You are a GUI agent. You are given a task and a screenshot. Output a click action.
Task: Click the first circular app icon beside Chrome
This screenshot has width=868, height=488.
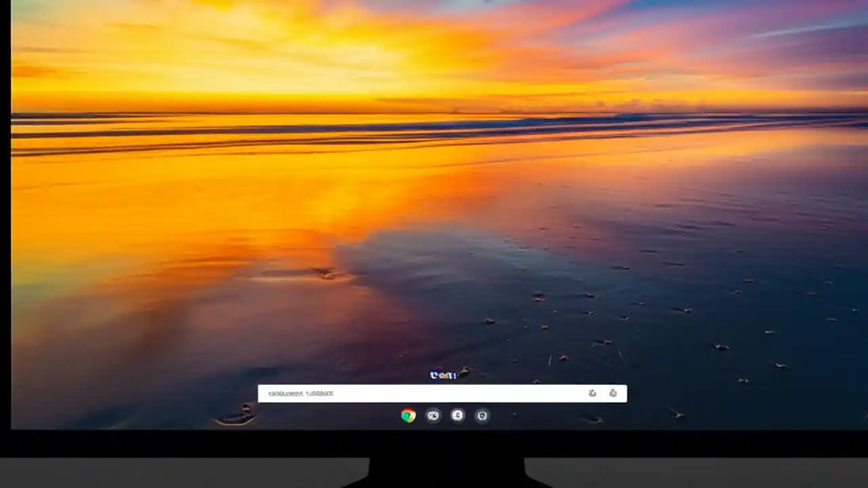[433, 415]
